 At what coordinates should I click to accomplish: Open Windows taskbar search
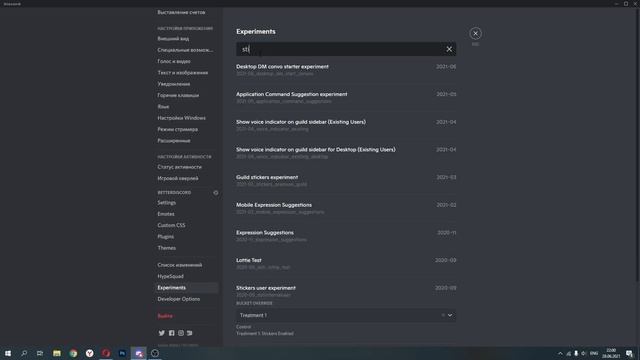tap(24, 353)
